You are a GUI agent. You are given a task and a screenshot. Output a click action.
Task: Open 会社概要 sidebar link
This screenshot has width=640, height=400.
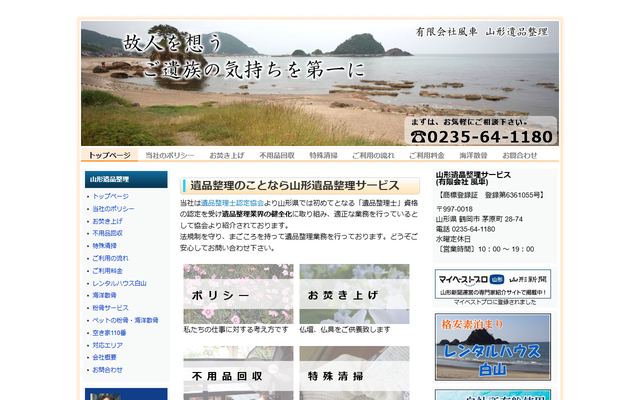[x=104, y=357]
